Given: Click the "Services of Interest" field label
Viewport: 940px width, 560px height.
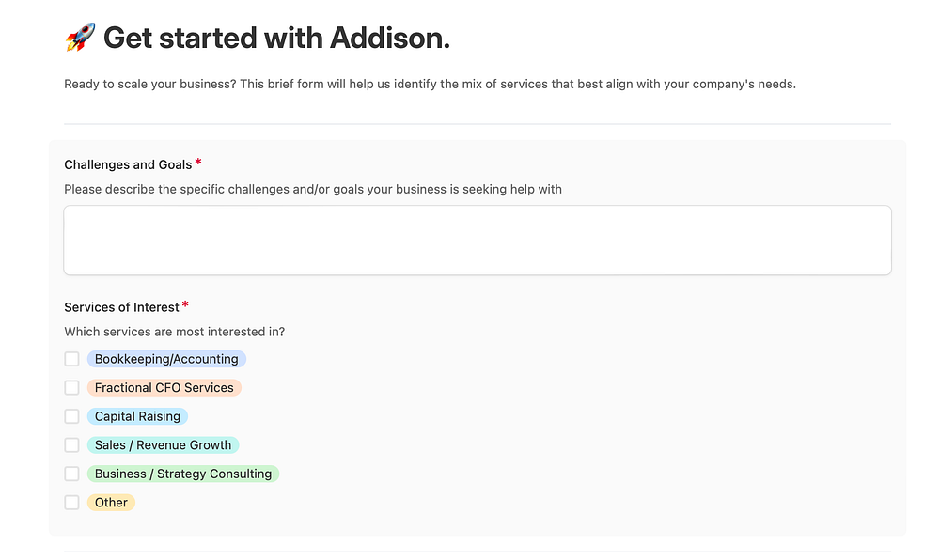Looking at the screenshot, I should [x=121, y=307].
